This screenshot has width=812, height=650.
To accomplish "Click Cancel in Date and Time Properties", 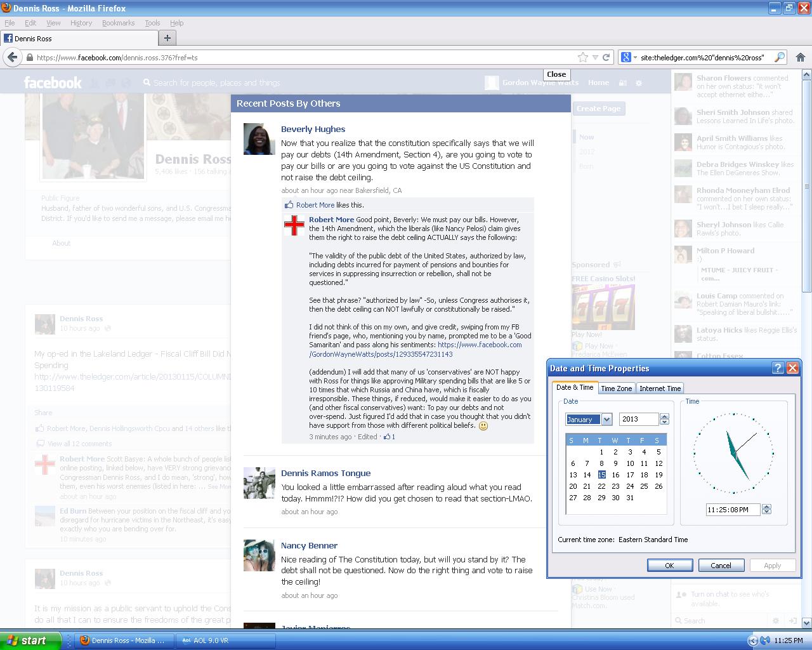I will [721, 566].
